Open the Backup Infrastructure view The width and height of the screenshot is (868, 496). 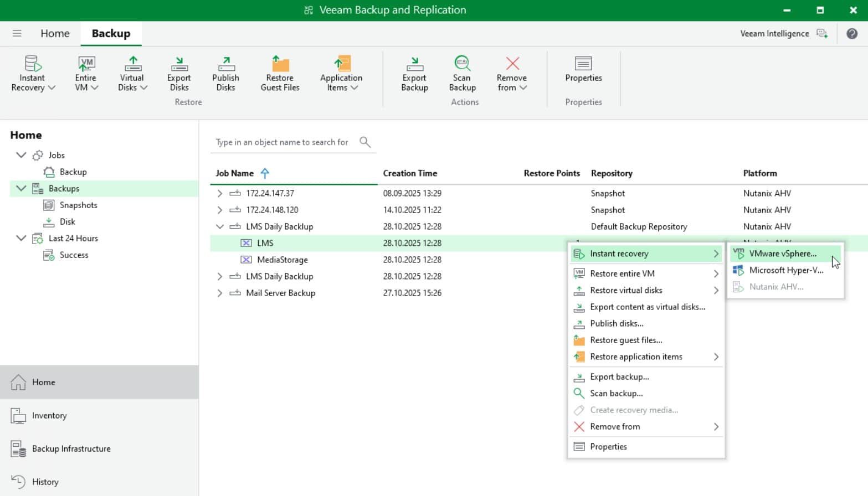(99, 448)
